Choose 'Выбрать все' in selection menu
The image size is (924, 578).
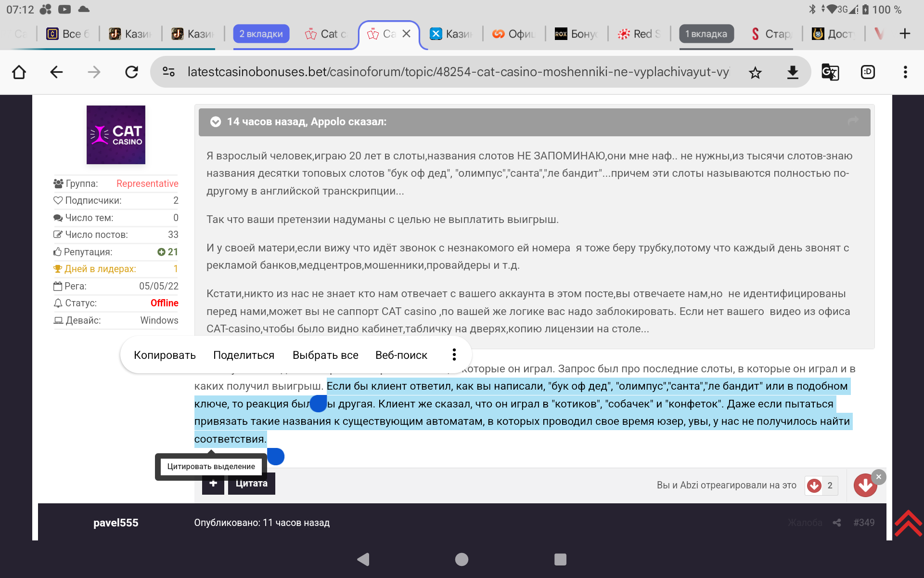pos(325,355)
